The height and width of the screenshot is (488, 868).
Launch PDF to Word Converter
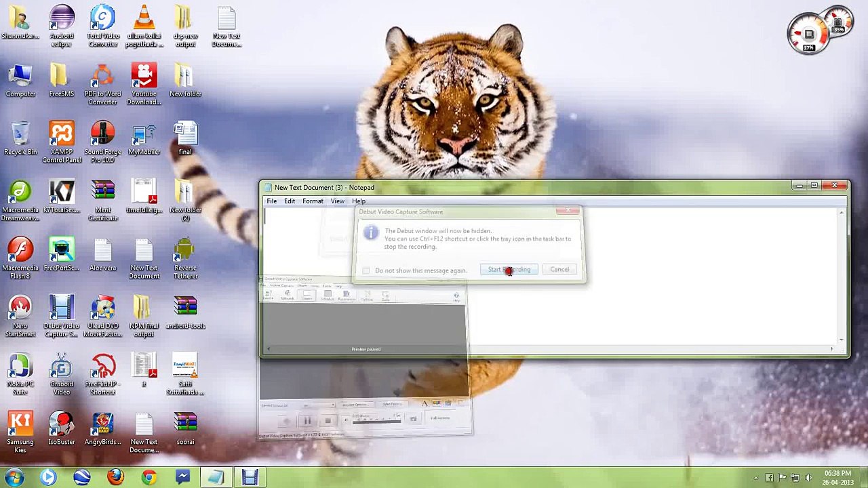point(103,84)
